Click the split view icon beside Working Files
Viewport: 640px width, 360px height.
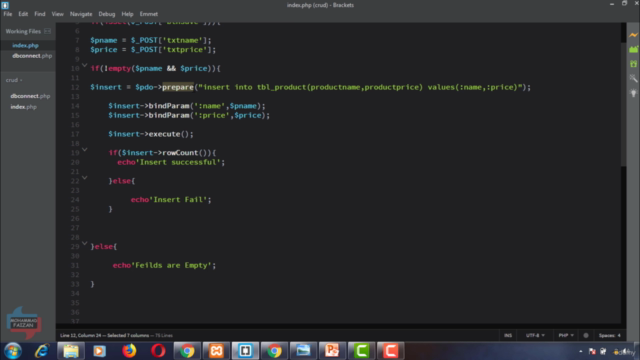[48, 31]
